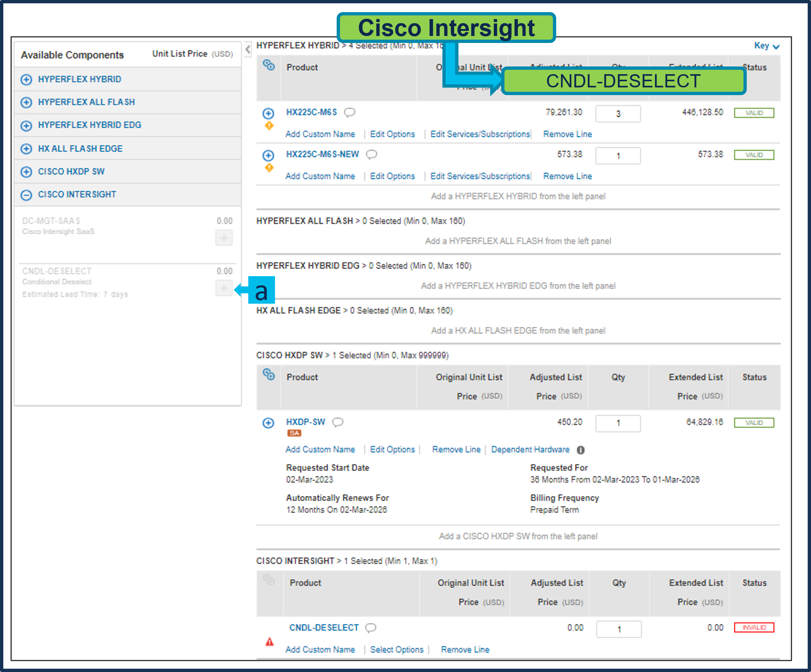Add DC-MGT-SAAS with its plus button
This screenshot has height=672, width=811.
(x=224, y=238)
